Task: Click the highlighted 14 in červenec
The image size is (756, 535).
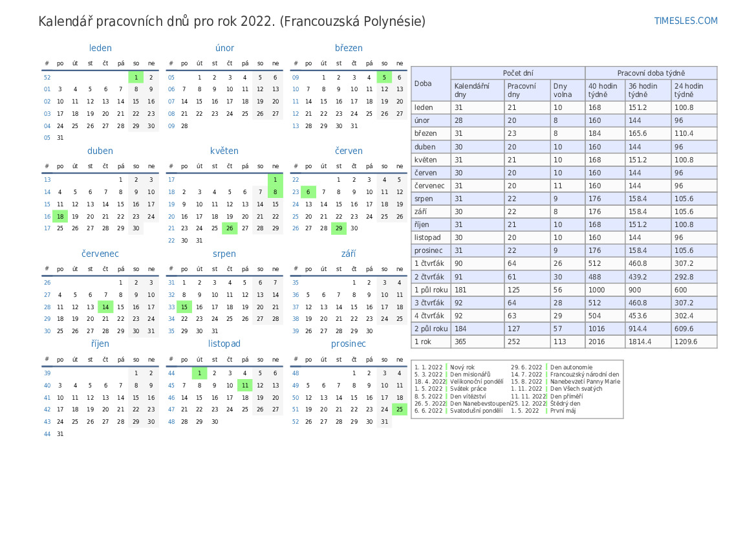Action: [x=105, y=307]
